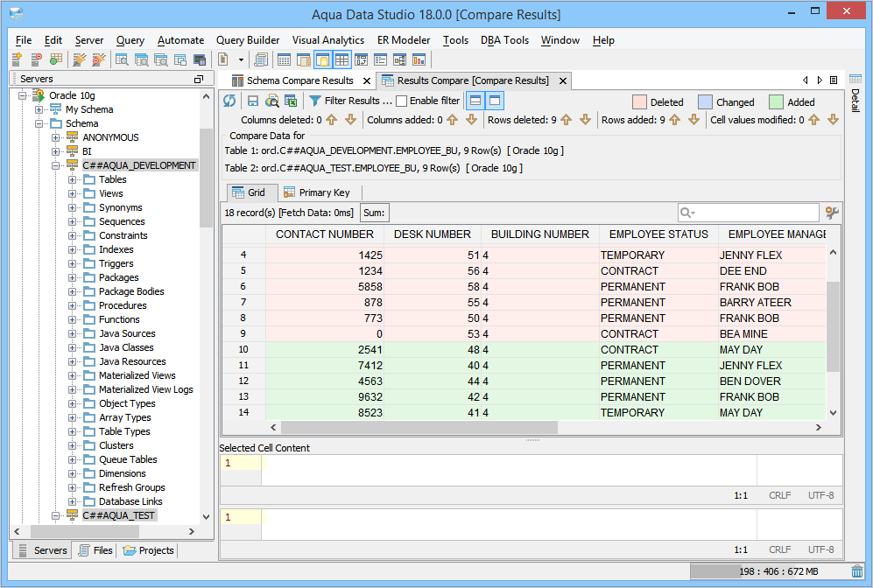
Task: Click the scroll-shaped script history icon
Action: coord(261,59)
